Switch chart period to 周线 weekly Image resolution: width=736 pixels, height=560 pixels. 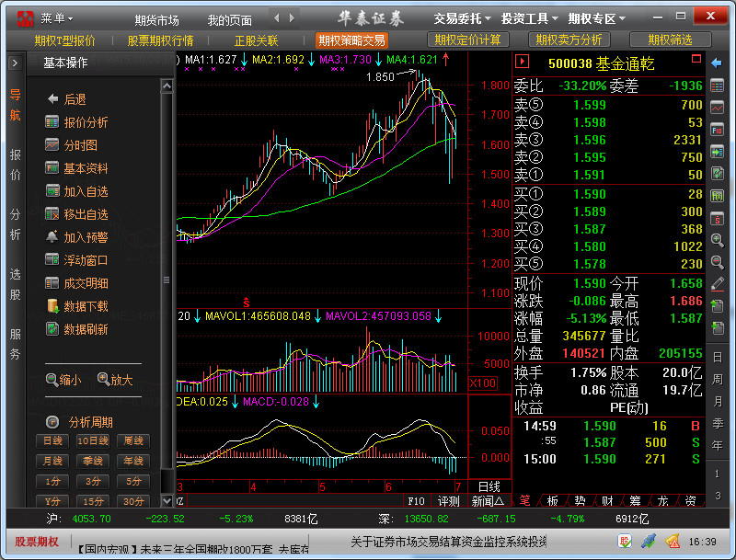132,440
